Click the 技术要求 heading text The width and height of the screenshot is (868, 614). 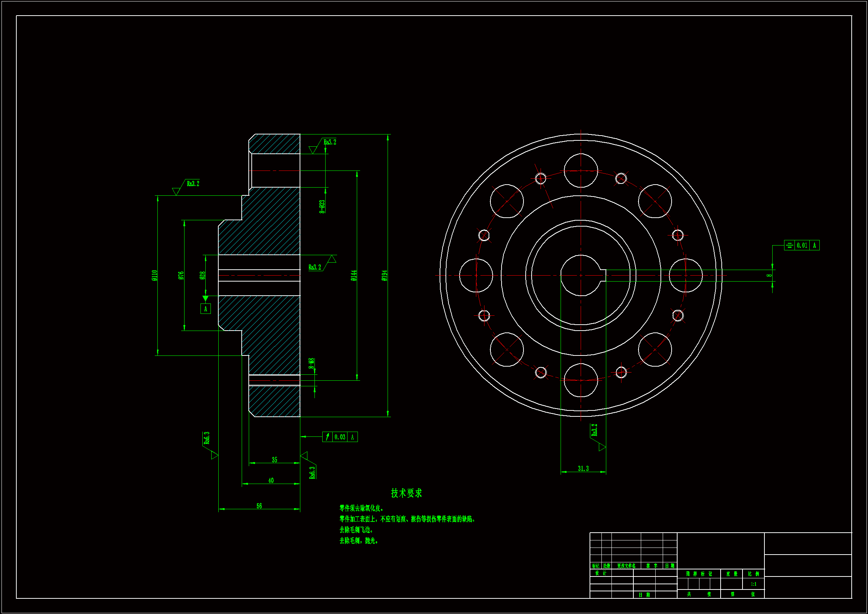(407, 493)
